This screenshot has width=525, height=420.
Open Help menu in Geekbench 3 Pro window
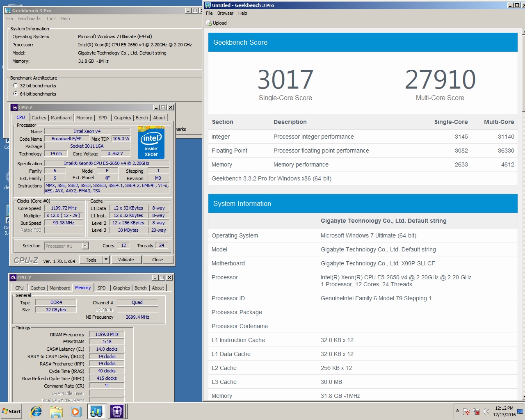[x=66, y=18]
